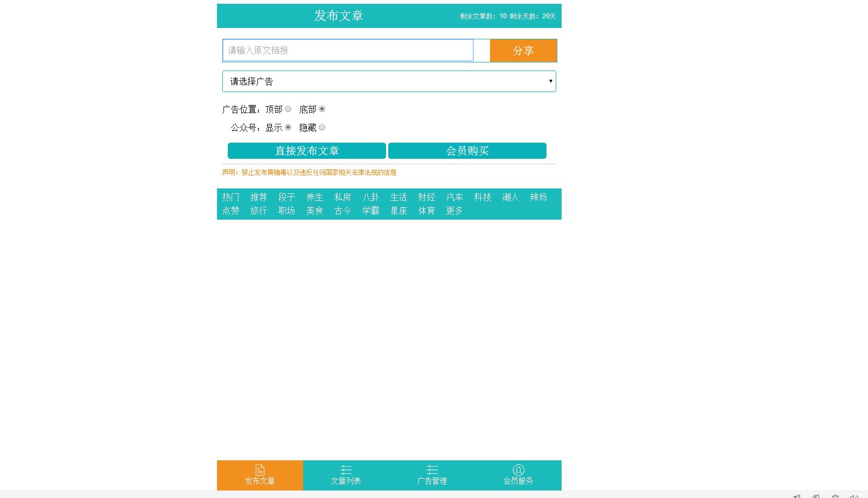The image size is (868, 498).
Task: Click 更多 to see more categories
Action: point(455,211)
